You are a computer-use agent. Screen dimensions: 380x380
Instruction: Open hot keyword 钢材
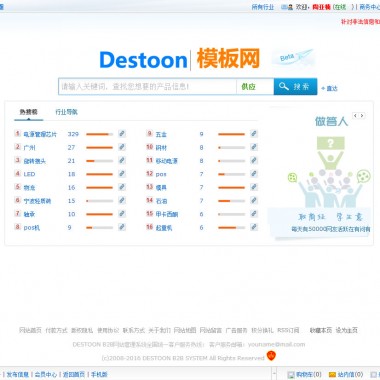pyautogui.click(x=161, y=148)
